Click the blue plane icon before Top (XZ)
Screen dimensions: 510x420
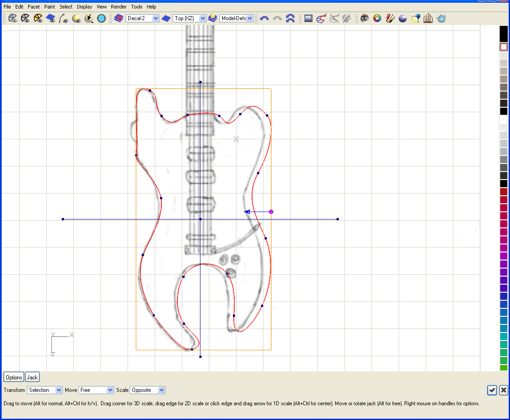pos(166,18)
